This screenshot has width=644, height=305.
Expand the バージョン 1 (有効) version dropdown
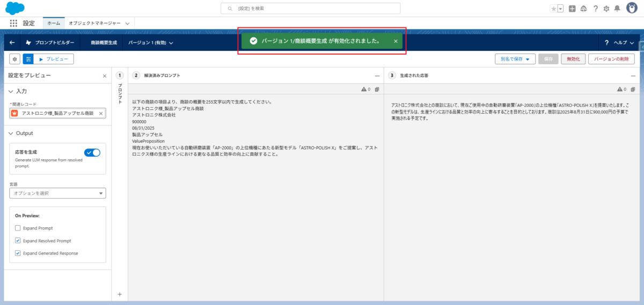(151, 42)
